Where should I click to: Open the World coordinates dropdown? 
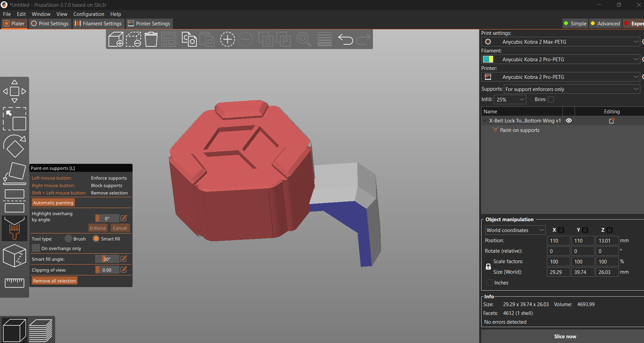point(515,230)
